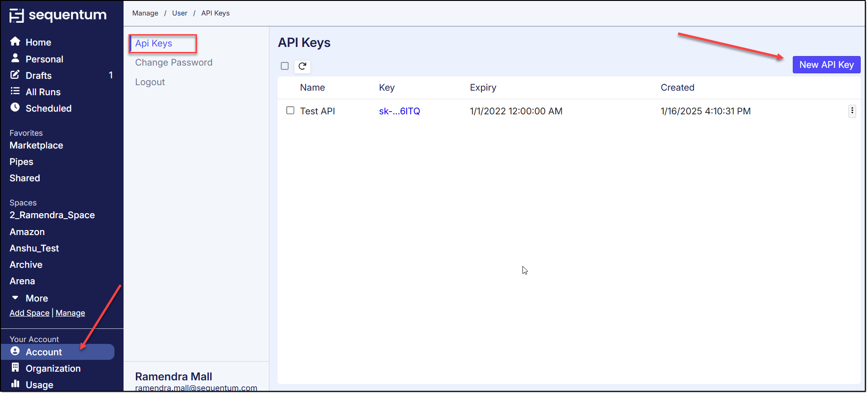Open the Test API row options menu
This screenshot has height=394, width=868.
coord(852,111)
